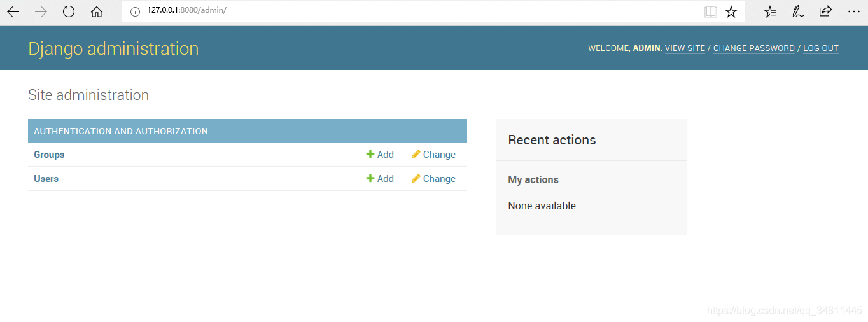Image resolution: width=868 pixels, height=322 pixels.
Task: Click the None available text
Action: pyautogui.click(x=542, y=206)
